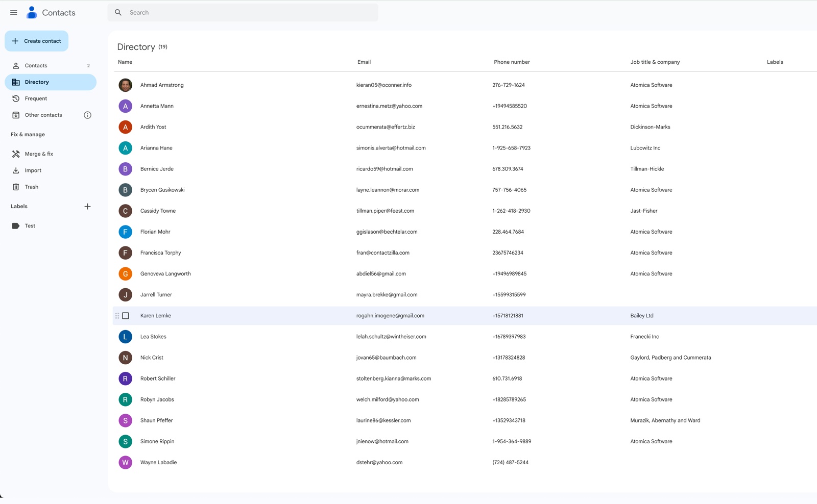Click Annetta Mann's purple A avatar
This screenshot has height=504, width=817.
tap(125, 106)
